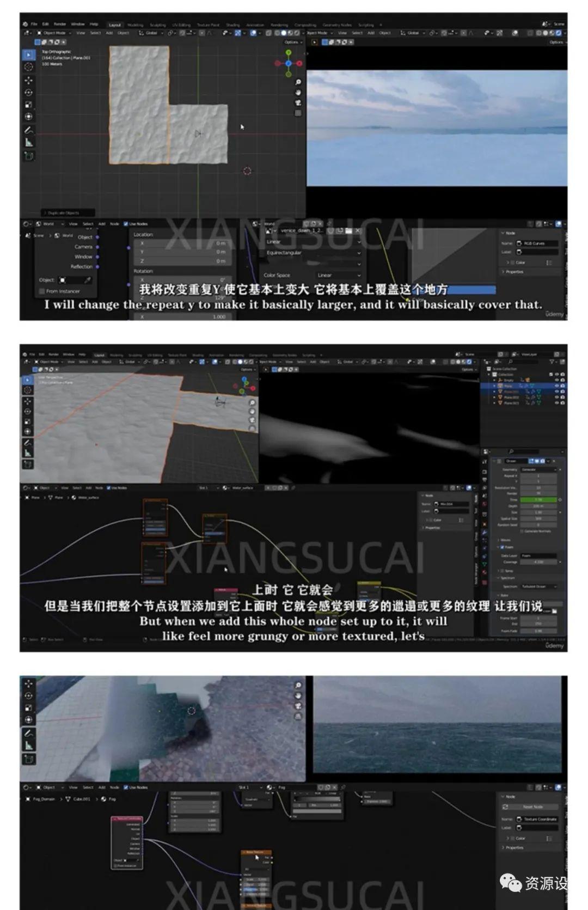Activate the Select Box tool in the top viewport
588x910 pixels.
tap(29, 54)
